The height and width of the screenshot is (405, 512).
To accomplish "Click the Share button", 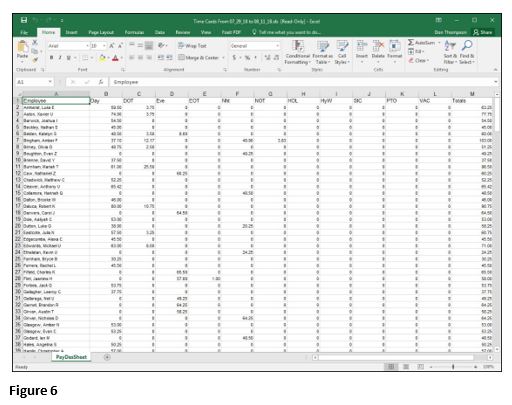I will pos(483,32).
